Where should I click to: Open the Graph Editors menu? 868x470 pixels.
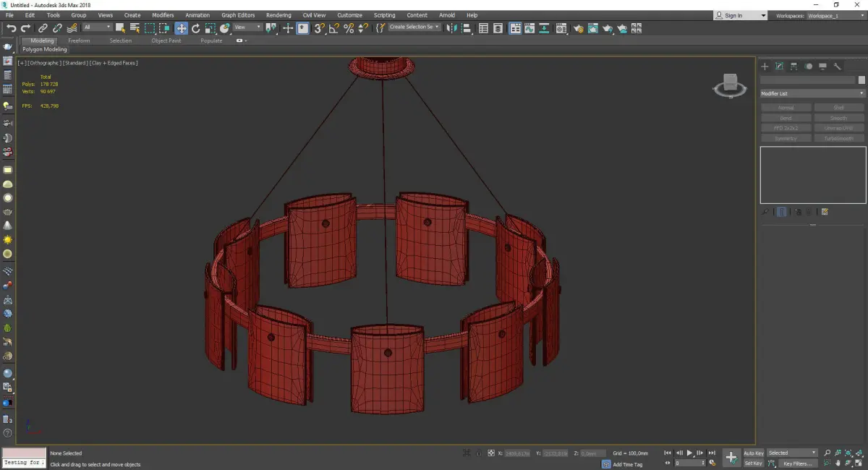238,15
